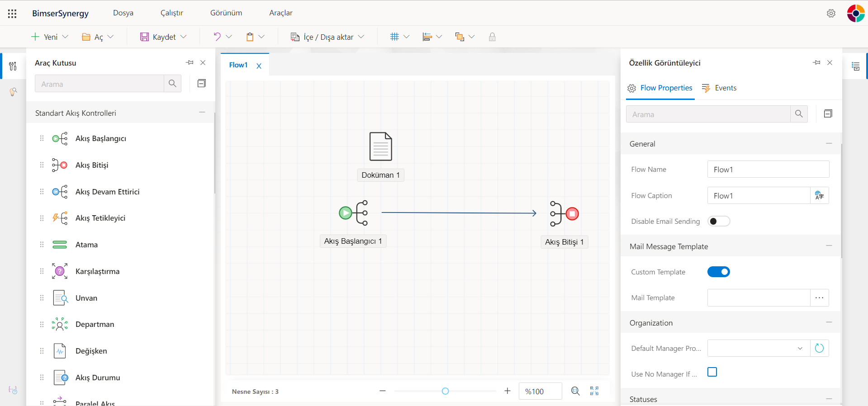Image resolution: width=868 pixels, height=406 pixels.
Task: Expand the Kaydet dropdown arrow
Action: pyautogui.click(x=184, y=37)
